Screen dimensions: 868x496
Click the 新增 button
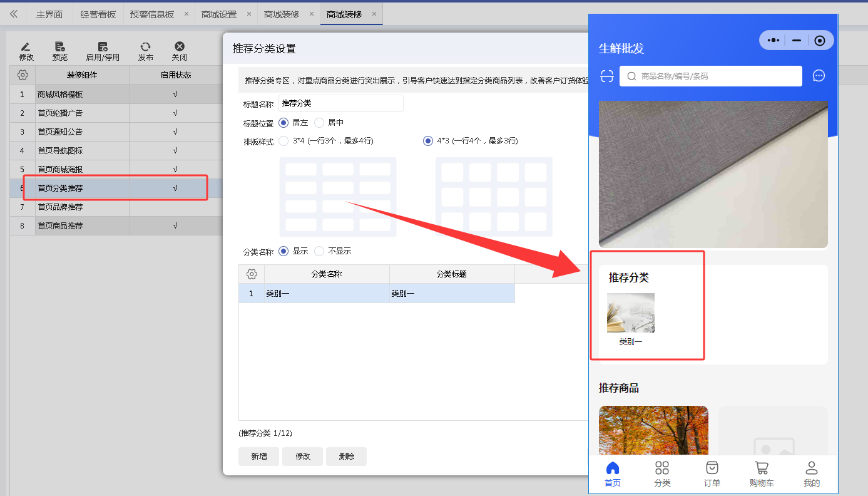pos(259,457)
